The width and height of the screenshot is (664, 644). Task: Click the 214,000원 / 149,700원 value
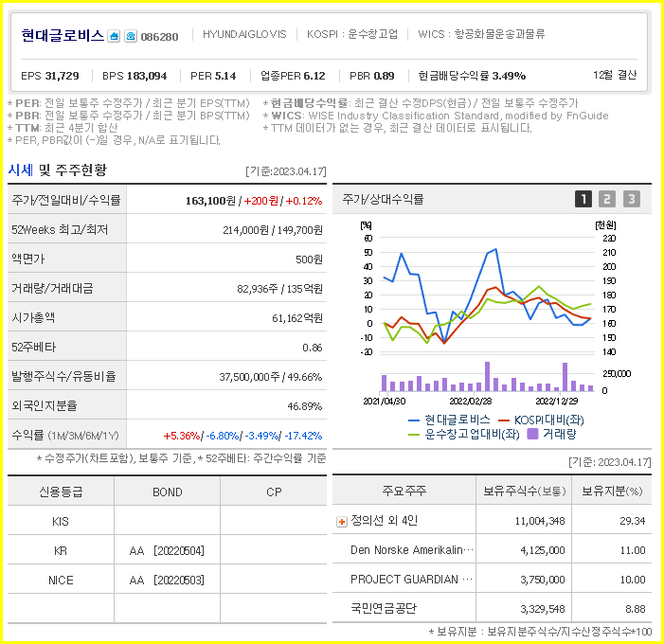[273, 230]
